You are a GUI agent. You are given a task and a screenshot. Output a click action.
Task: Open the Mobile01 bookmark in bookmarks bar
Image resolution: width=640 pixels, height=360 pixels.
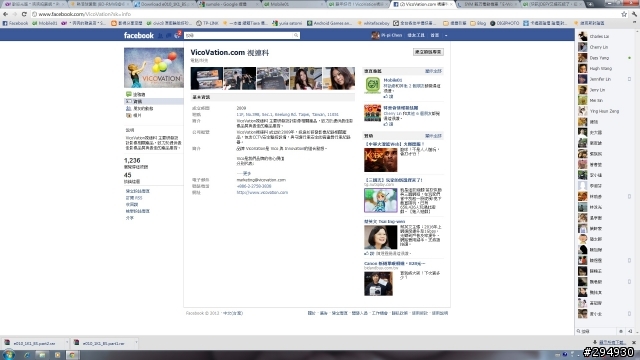(45, 23)
